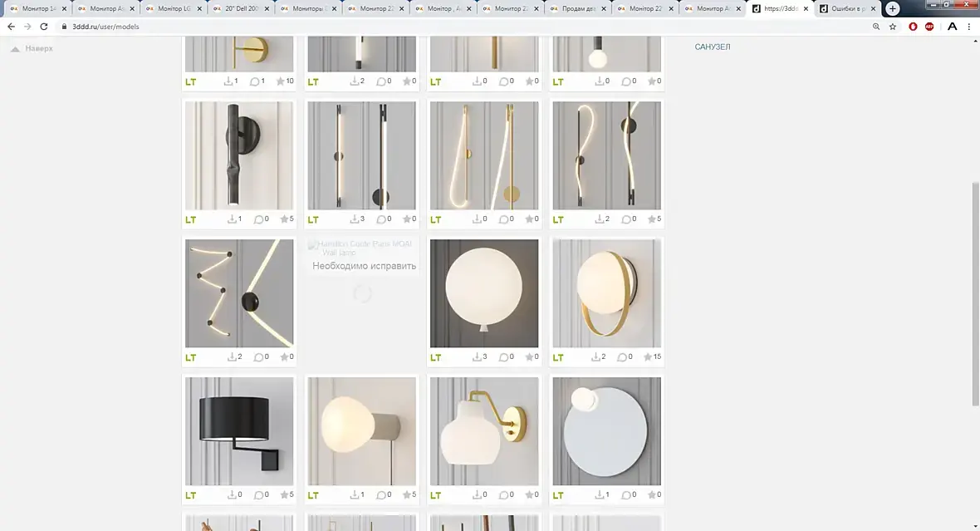Click star icon on the black lampshade lamp card
The width and height of the screenshot is (980, 531).
[284, 494]
